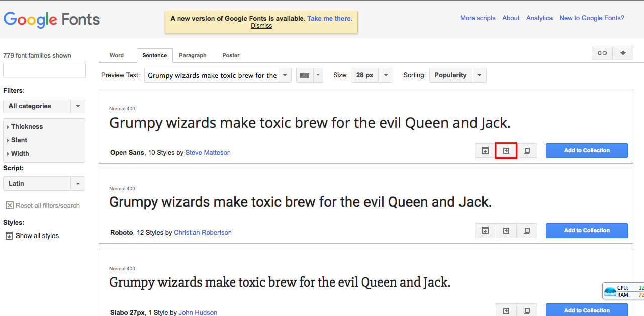Open the Sorting Popularity dropdown
Viewport: 644px width, 316px height.
pyautogui.click(x=458, y=75)
